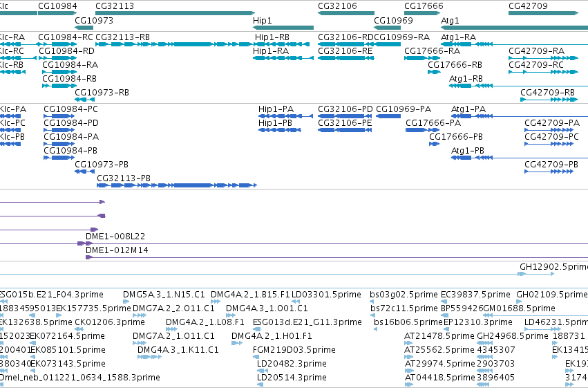The image size is (588, 388).
Task: Select EST DMG4A.2_1.B15.F1
Action: click(x=251, y=295)
